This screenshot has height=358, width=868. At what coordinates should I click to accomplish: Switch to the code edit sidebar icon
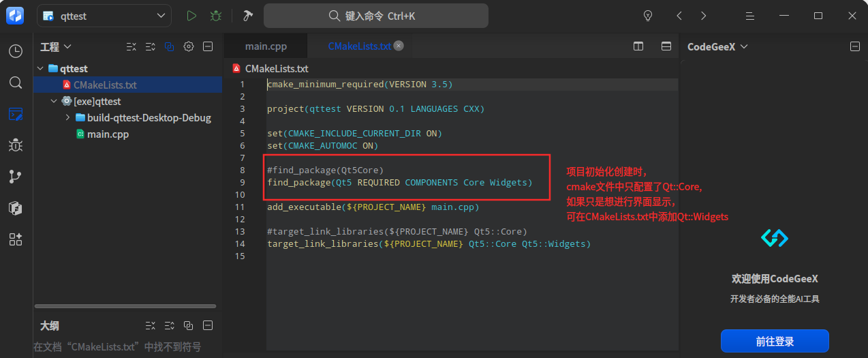[x=15, y=114]
